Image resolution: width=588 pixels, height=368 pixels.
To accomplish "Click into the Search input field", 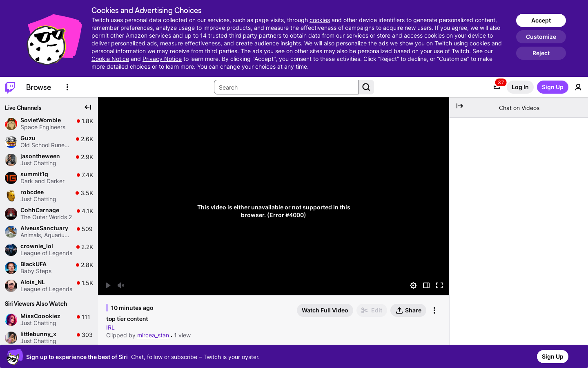I will coord(286,87).
